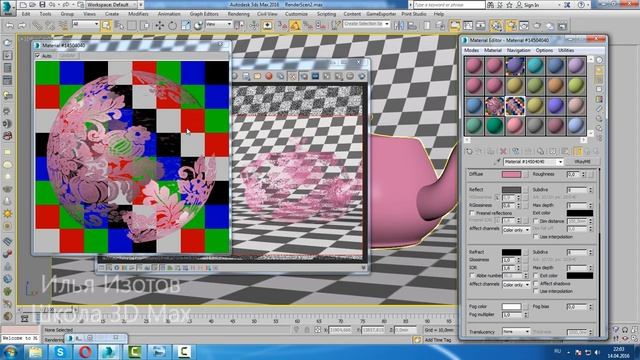Image resolution: width=640 pixels, height=360 pixels.
Task: Click the Video Color Check icon
Action: click(599, 99)
